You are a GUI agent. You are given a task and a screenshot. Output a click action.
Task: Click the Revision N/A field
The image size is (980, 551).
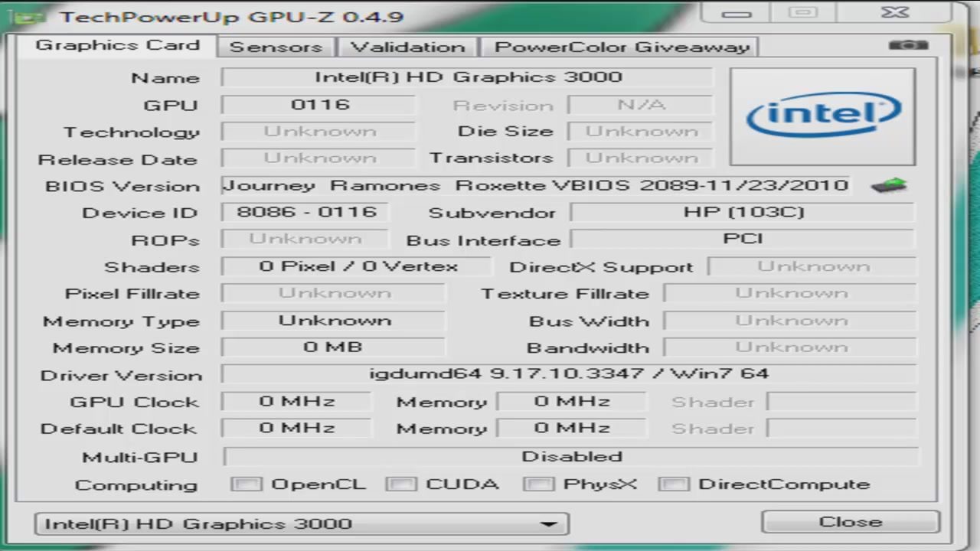641,105
